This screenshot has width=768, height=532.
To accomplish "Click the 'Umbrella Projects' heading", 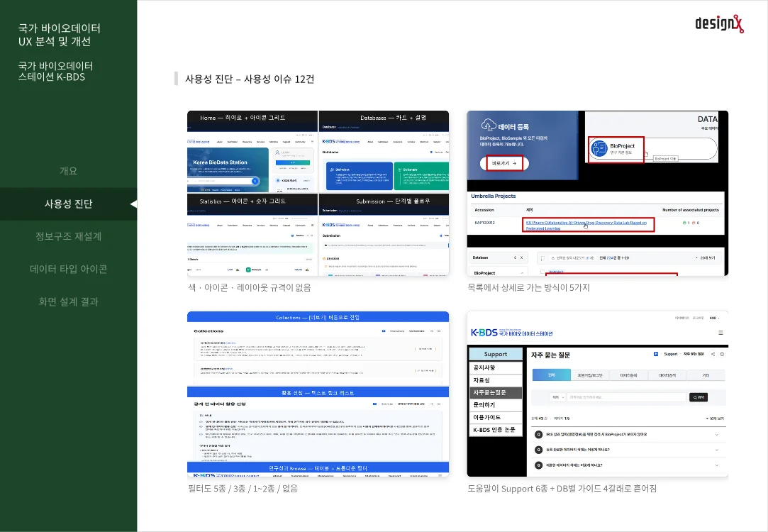I will (x=494, y=196).
